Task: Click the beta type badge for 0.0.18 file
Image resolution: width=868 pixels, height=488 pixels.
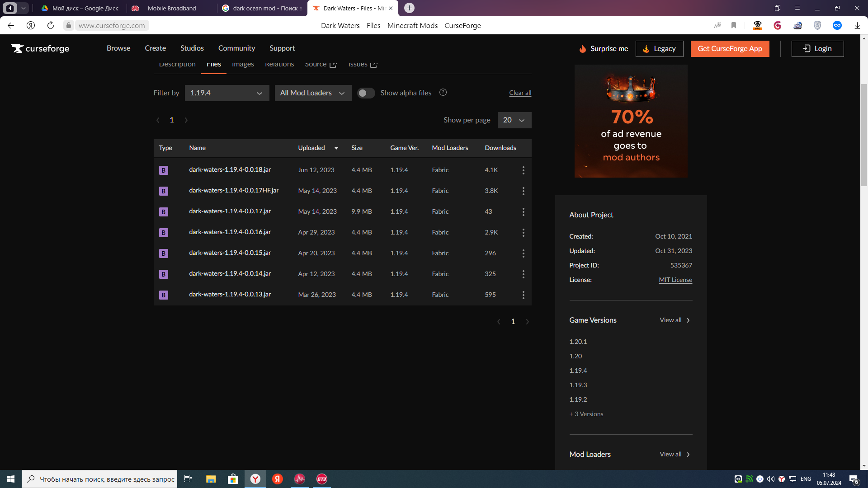Action: tap(164, 170)
